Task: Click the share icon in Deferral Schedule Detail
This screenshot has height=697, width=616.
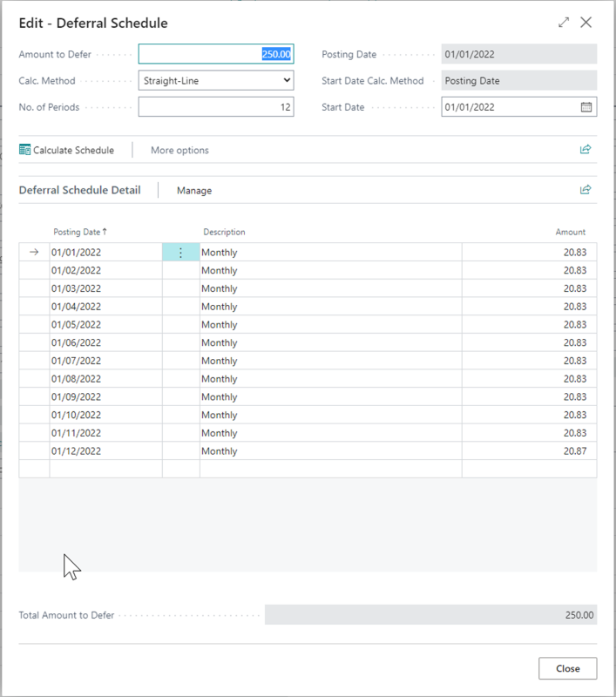Action: (x=586, y=190)
